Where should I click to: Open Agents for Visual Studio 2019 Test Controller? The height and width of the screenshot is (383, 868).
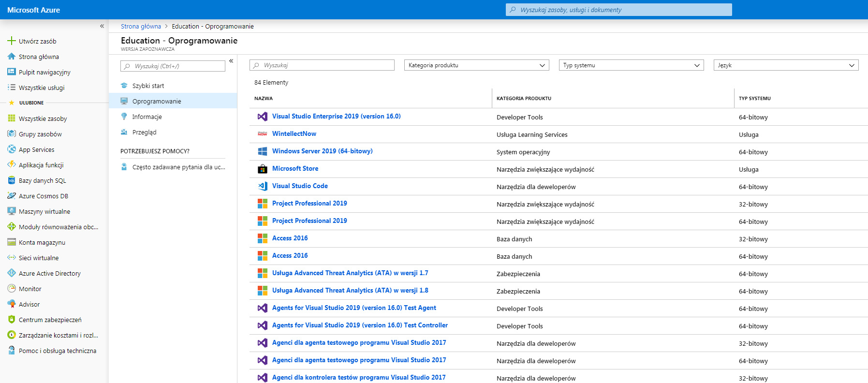point(360,325)
